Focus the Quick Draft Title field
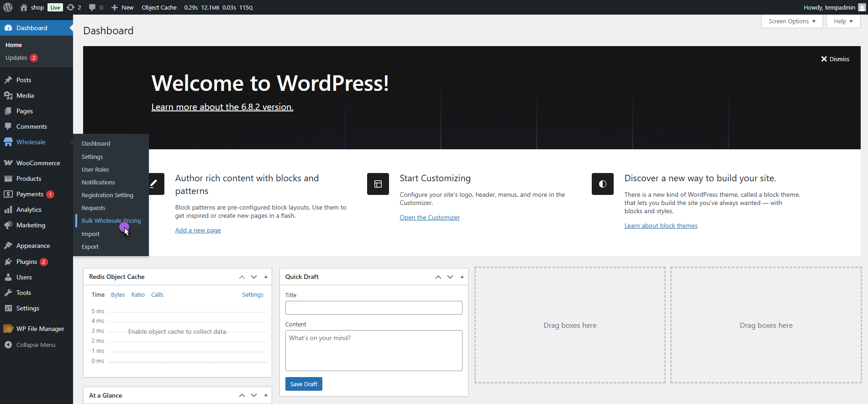Viewport: 868px width, 404px height. (374, 308)
